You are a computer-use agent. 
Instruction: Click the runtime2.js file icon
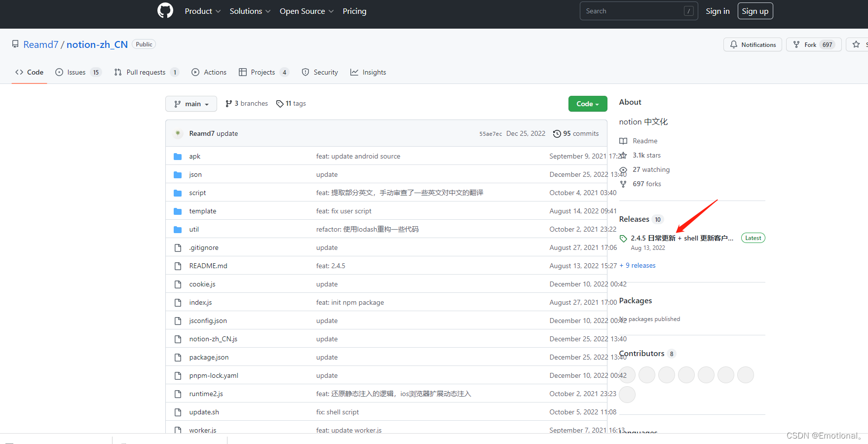coord(178,394)
